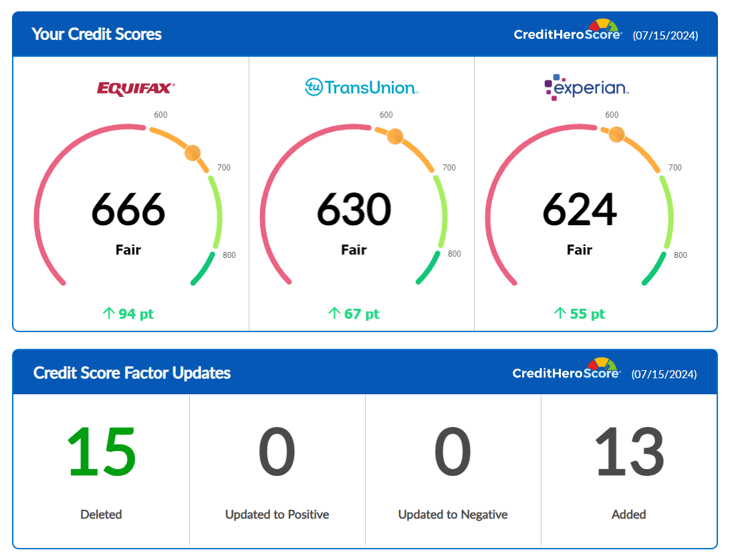Screen dimensions: 734x560
Task: Click the Fair rating under 666
Action: click(x=128, y=250)
